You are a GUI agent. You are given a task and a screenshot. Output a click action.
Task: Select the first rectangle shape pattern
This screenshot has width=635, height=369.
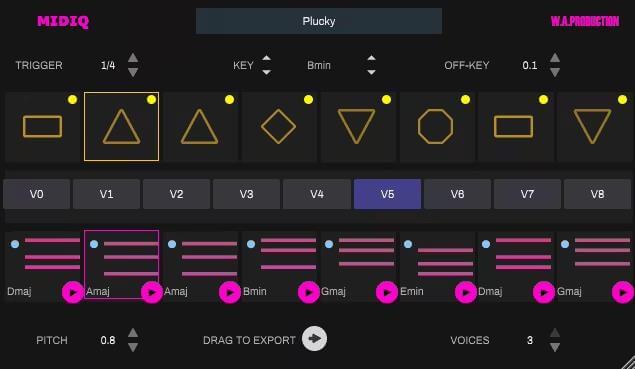pos(42,126)
